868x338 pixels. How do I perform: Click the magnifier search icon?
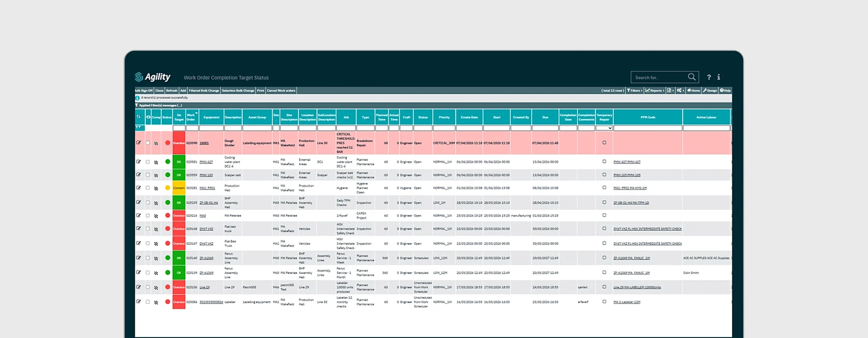(692, 77)
